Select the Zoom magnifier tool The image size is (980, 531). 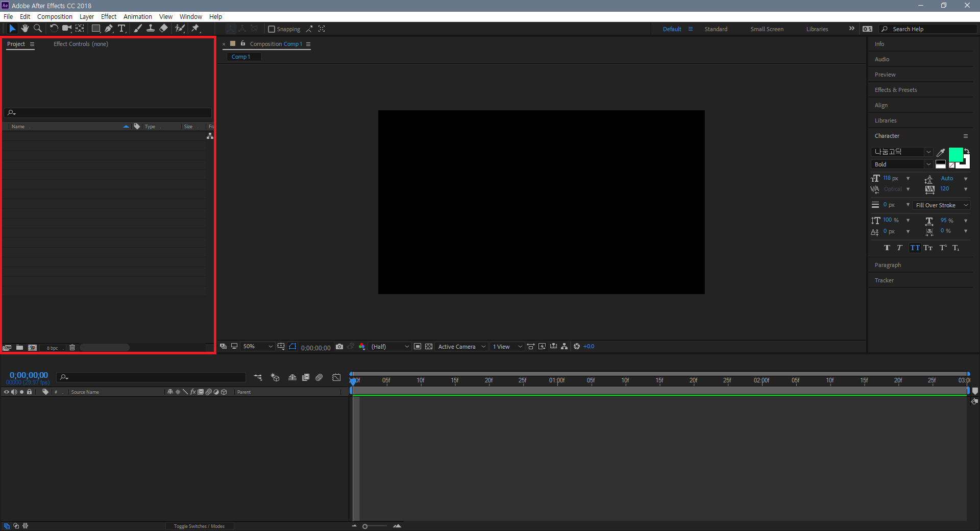coord(38,29)
